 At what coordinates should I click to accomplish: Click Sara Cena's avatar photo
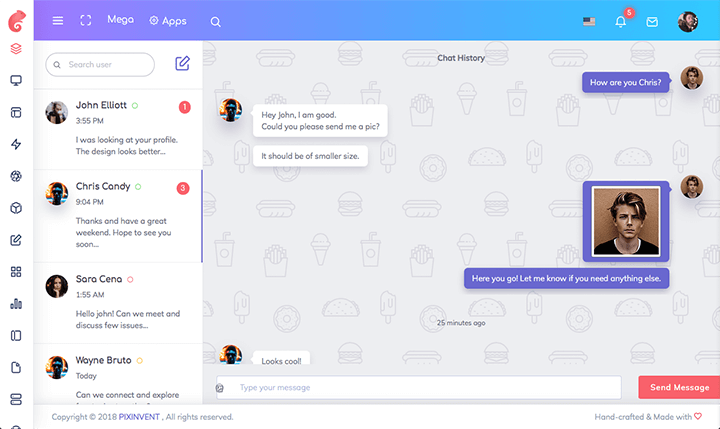click(56, 286)
